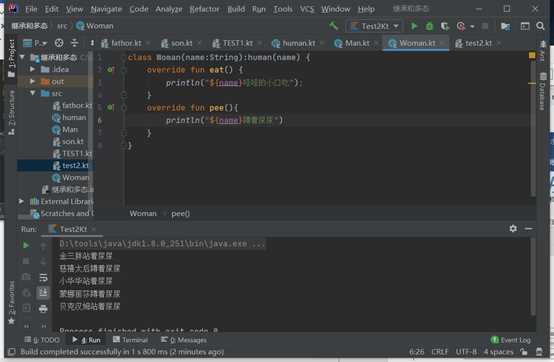Click the locate target icon in Project panel

coord(59,43)
